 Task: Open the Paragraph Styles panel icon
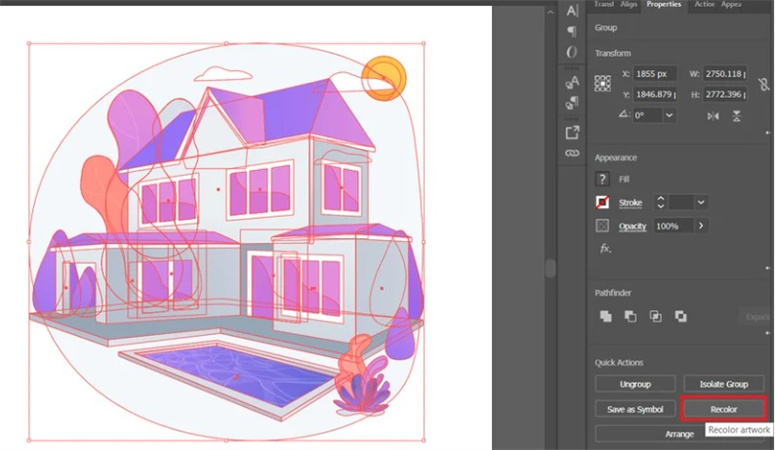click(x=572, y=103)
